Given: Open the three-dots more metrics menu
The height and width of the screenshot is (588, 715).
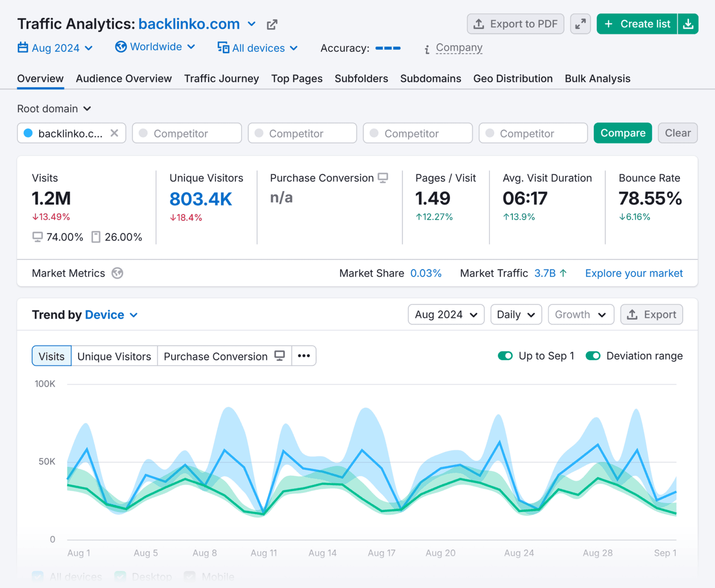Looking at the screenshot, I should click(x=304, y=356).
